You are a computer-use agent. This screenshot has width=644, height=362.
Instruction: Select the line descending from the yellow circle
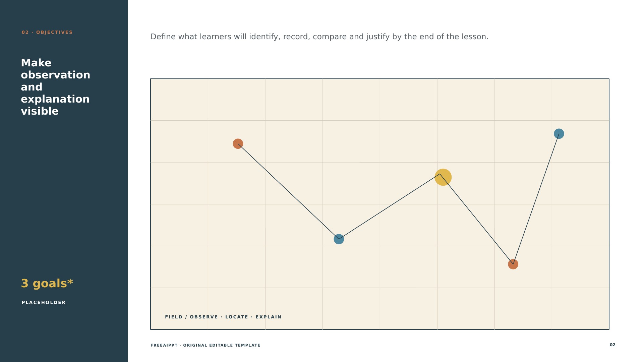click(476, 219)
